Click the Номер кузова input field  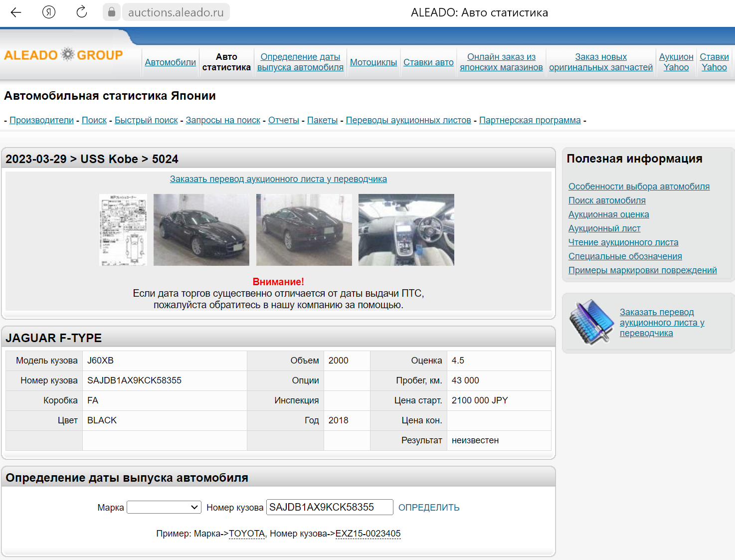click(329, 507)
